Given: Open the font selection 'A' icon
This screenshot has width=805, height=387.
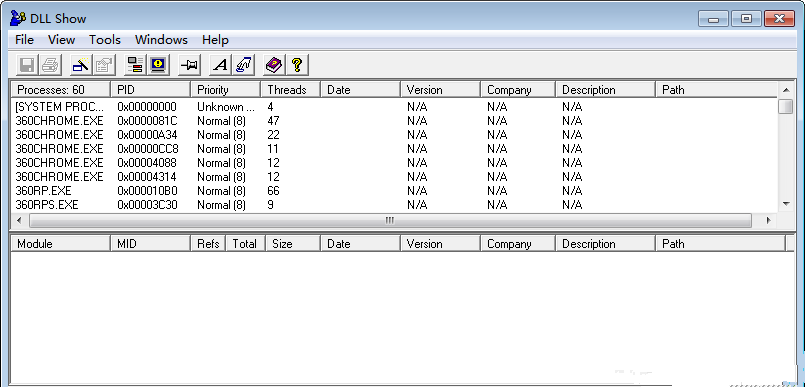Looking at the screenshot, I should (221, 65).
